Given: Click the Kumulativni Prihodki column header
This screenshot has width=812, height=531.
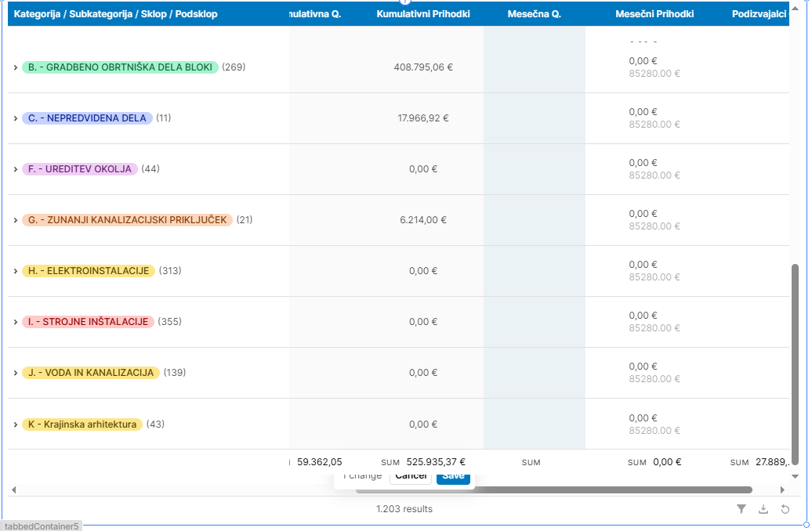Looking at the screenshot, I should pyautogui.click(x=423, y=14).
